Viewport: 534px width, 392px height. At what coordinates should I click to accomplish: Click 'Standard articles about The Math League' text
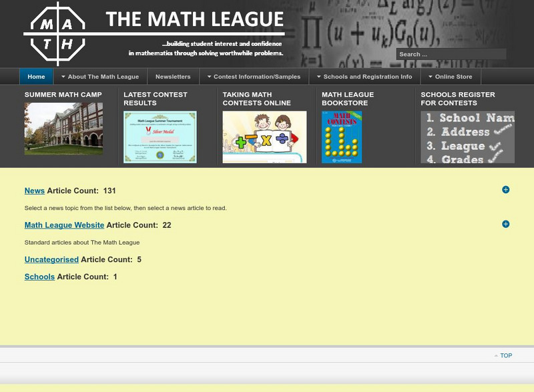[82, 242]
